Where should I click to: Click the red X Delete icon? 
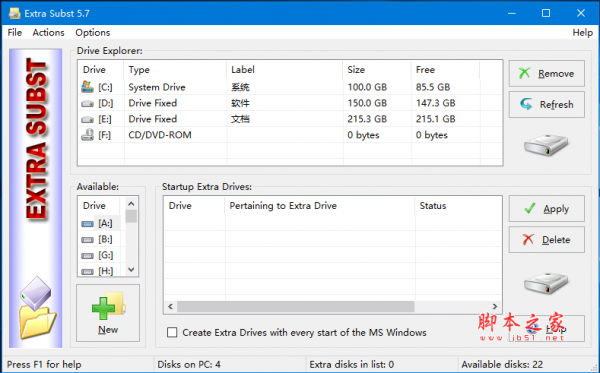pyautogui.click(x=528, y=239)
